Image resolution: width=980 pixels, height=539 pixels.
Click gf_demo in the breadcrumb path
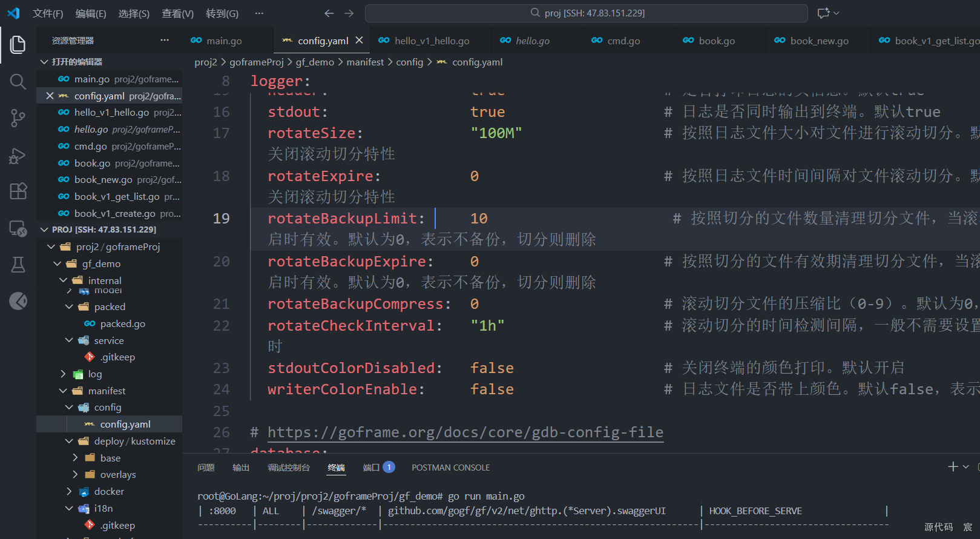tap(315, 62)
